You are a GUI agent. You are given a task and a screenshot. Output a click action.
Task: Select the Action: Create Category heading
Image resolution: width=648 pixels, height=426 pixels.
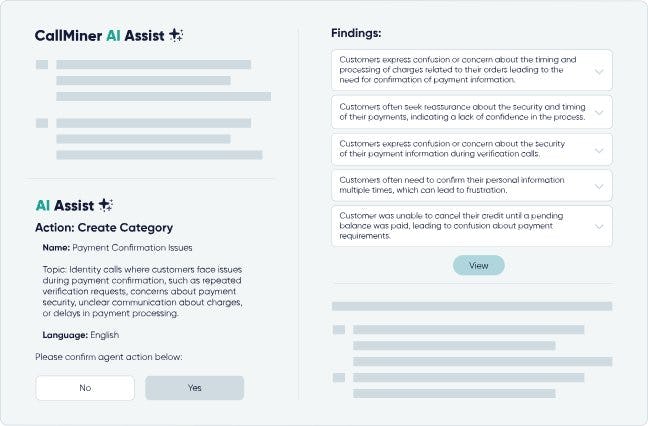tap(104, 228)
